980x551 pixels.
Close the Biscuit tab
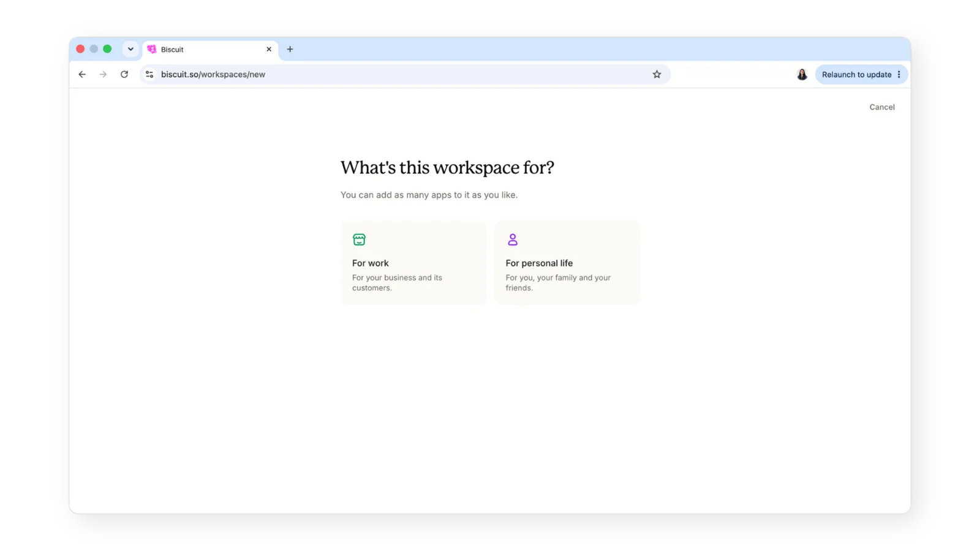[x=269, y=49]
